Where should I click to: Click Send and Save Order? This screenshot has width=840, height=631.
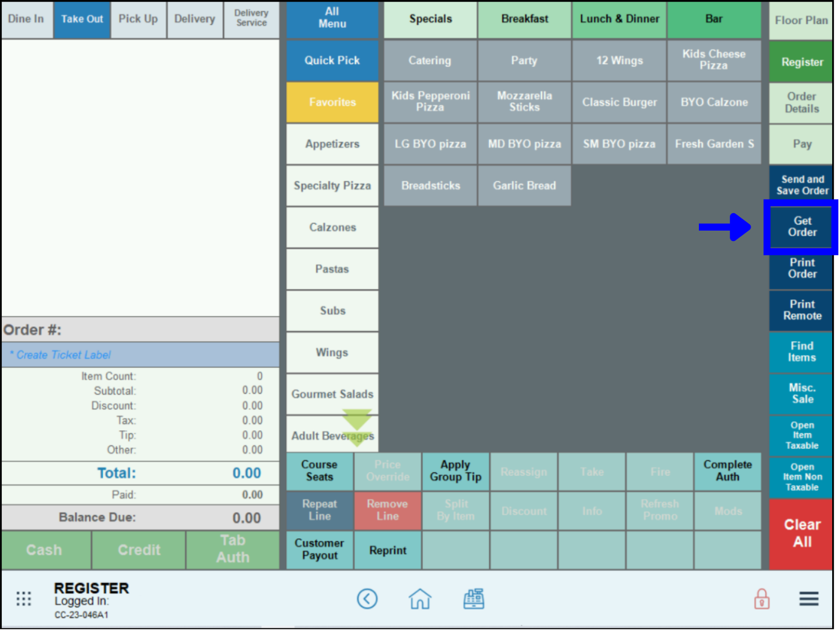click(x=801, y=185)
